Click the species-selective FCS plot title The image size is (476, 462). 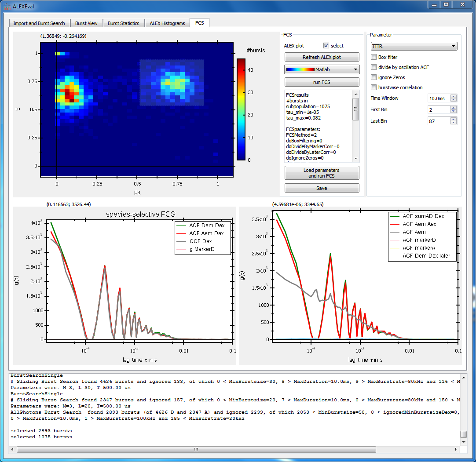click(x=140, y=214)
